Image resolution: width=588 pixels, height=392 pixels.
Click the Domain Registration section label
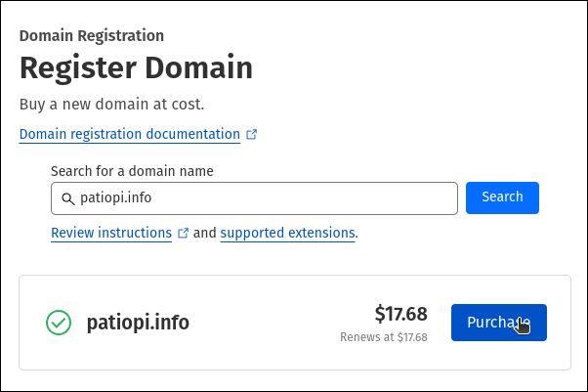click(92, 36)
